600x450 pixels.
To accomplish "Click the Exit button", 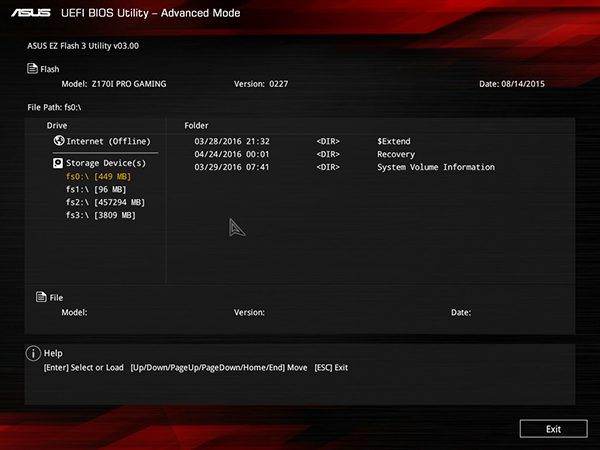I will point(553,429).
